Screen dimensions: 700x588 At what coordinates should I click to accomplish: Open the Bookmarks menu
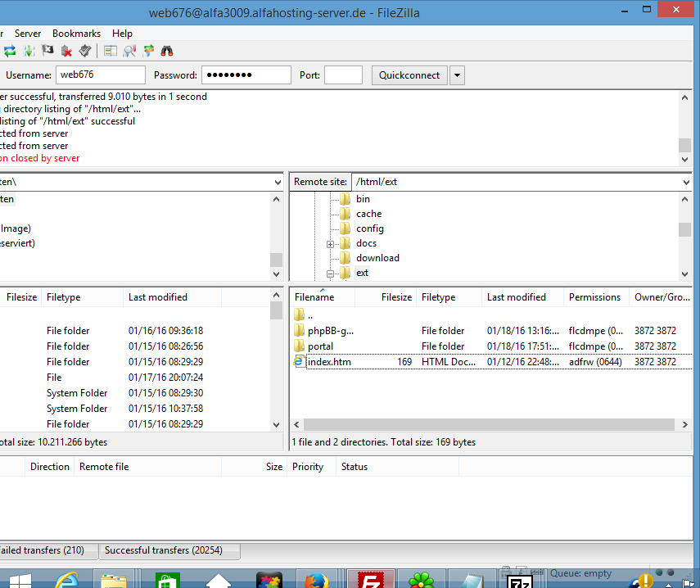pos(76,34)
